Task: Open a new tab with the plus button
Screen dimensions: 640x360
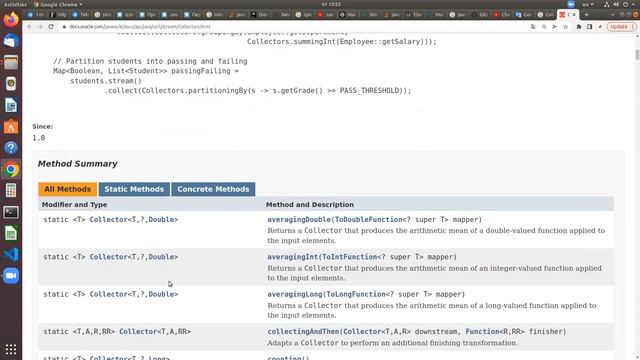Action: point(587,15)
